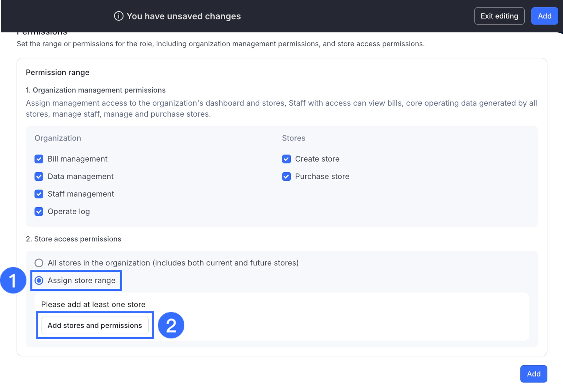Screen dimensions: 563x392
Task: Select All stores in the organization radio
Action: point(39,263)
